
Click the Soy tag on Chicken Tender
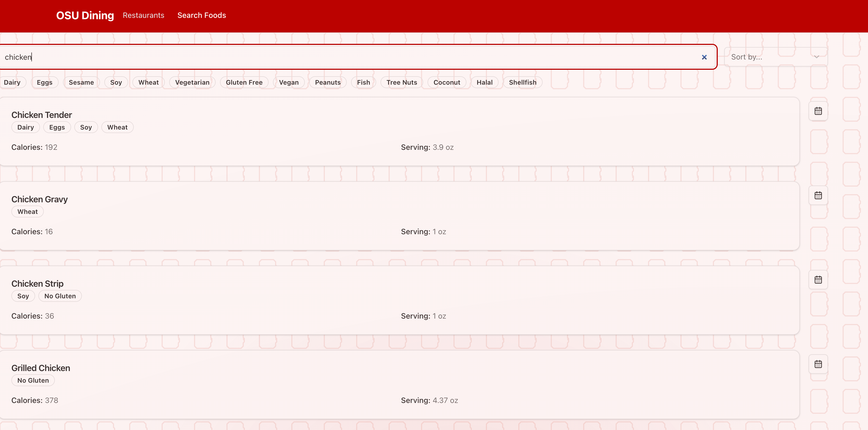[86, 127]
